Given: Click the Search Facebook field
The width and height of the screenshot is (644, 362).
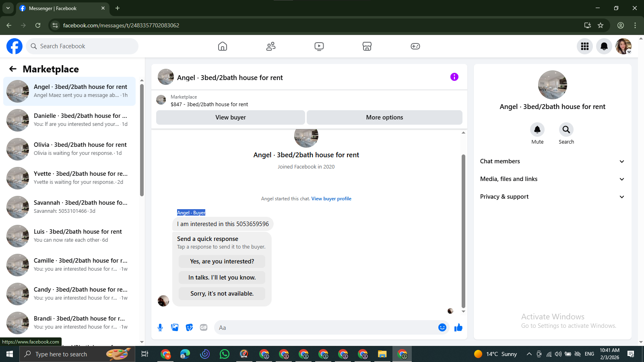Looking at the screenshot, I should tap(82, 46).
